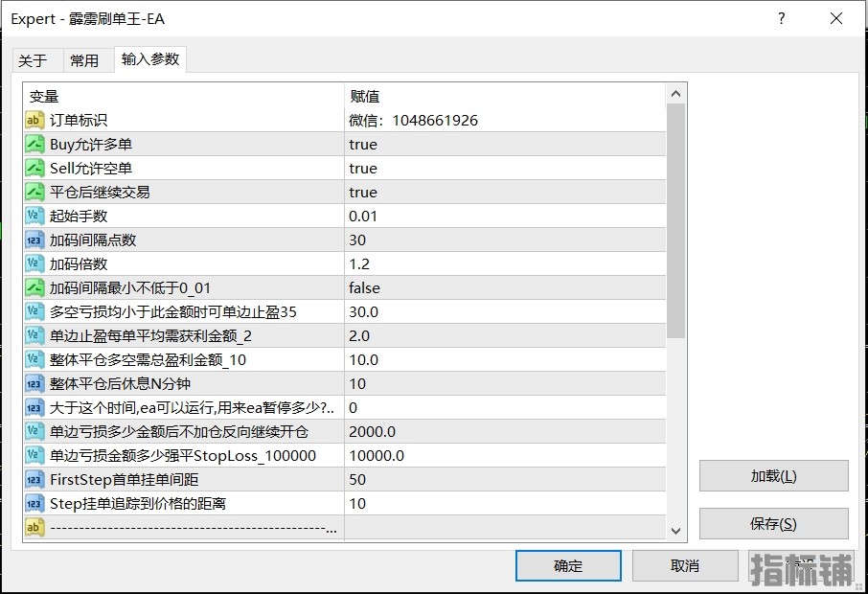The image size is (868, 594).
Task: Close the Expert dialog window
Action: [836, 18]
